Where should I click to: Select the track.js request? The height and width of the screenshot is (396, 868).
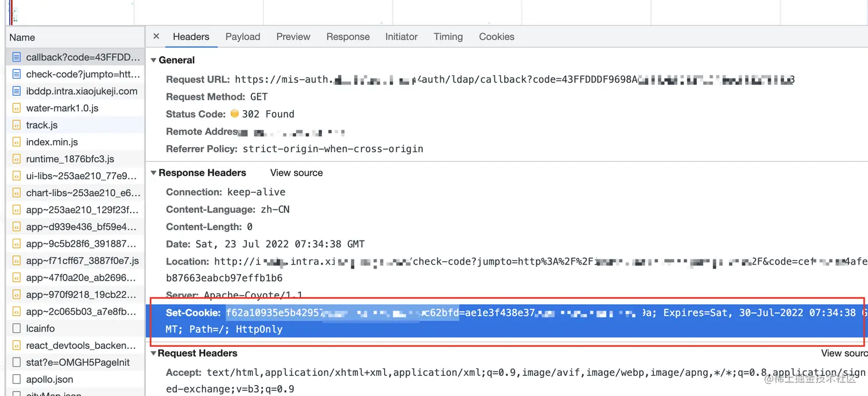pos(75,125)
